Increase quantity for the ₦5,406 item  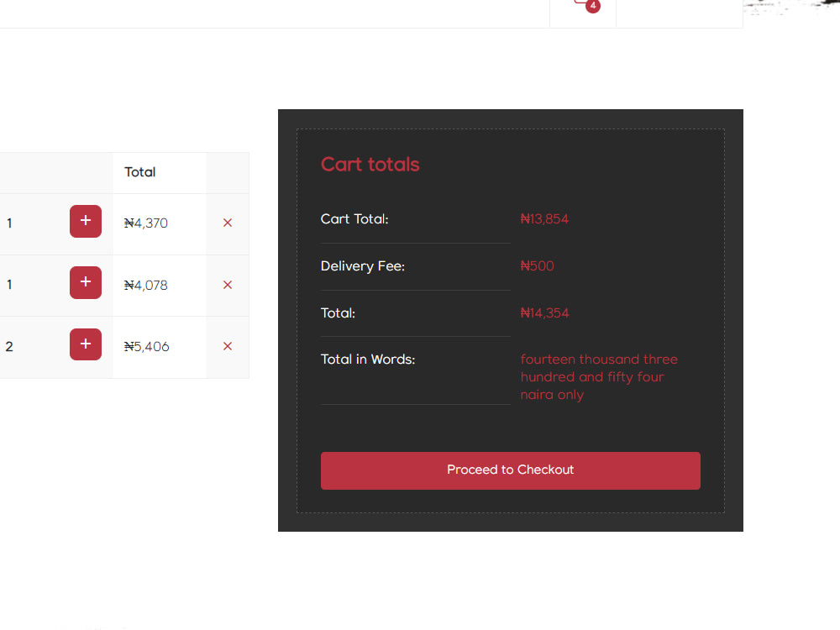[86, 344]
